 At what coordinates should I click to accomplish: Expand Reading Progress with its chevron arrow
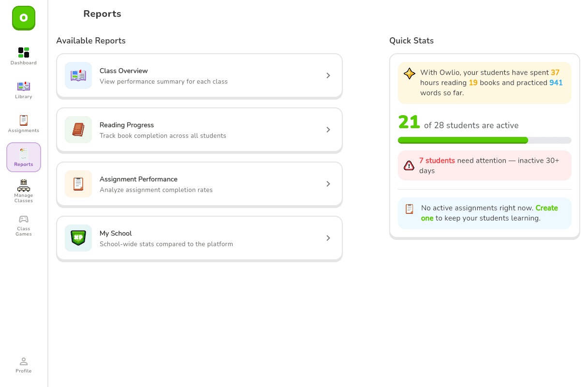328,130
